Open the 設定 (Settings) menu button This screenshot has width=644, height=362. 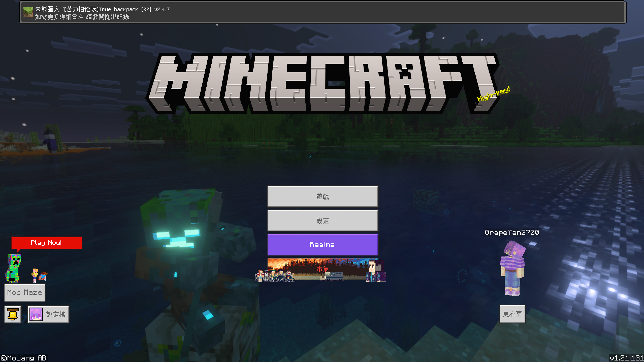click(323, 221)
